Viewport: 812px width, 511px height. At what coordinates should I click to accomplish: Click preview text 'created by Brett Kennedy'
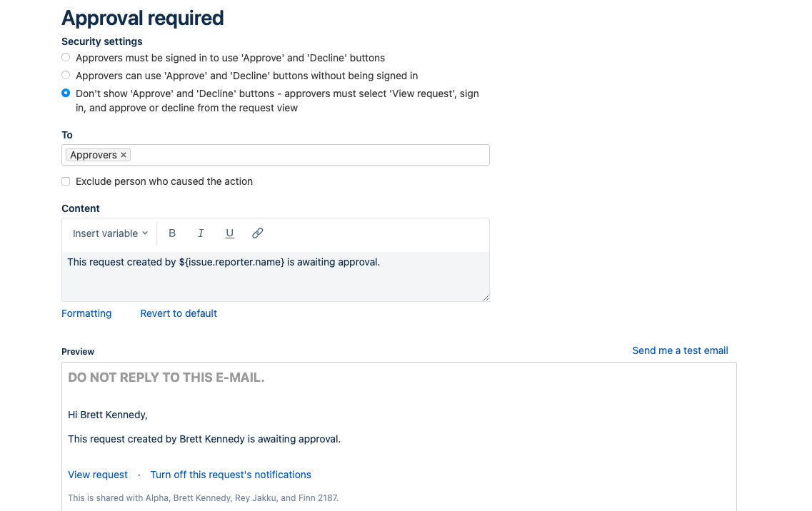(185, 439)
